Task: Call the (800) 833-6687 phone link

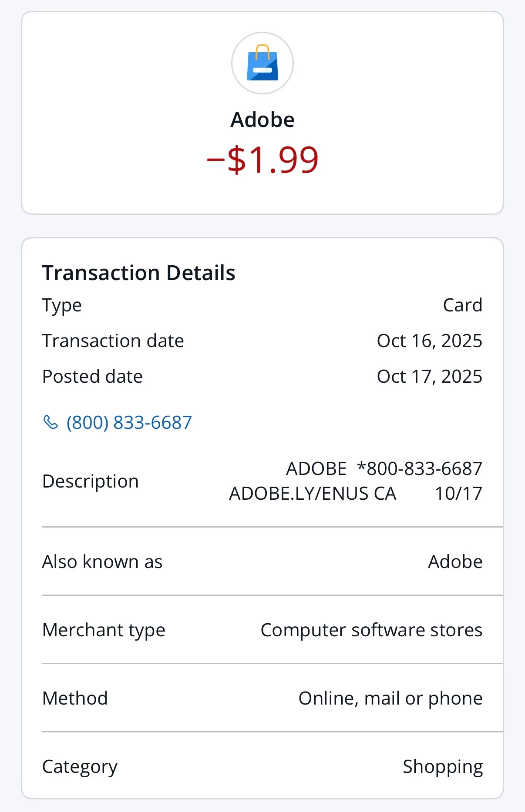Action: pyautogui.click(x=129, y=422)
